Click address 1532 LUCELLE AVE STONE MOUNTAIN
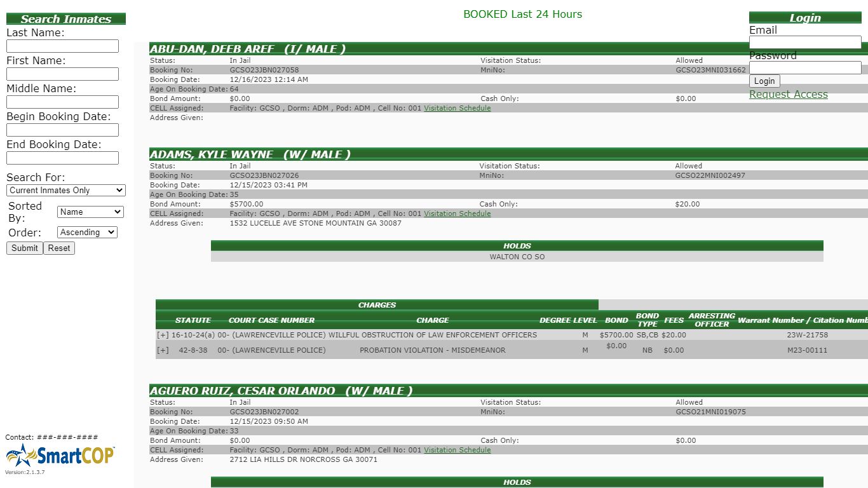 click(315, 223)
